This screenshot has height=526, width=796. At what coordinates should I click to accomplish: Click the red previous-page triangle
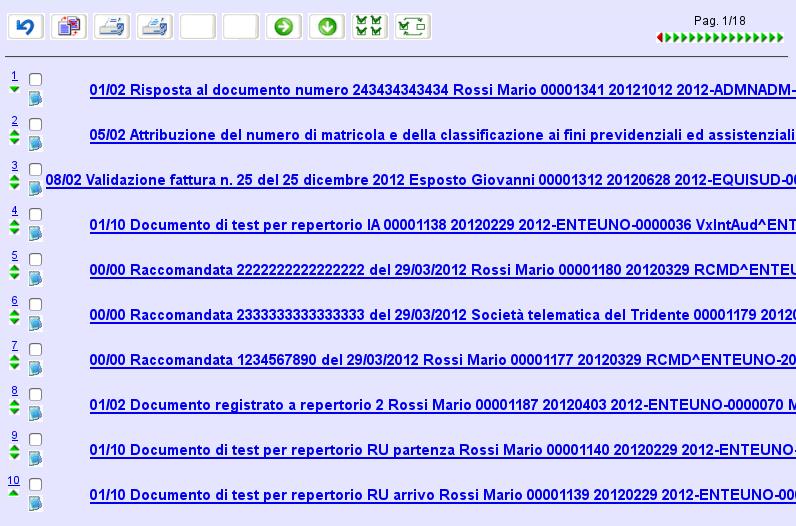pos(659,37)
